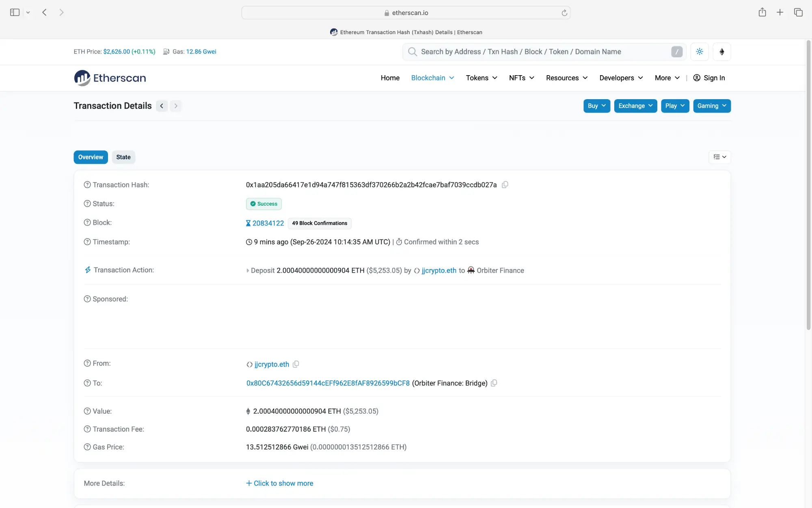
Task: Open the Transaction Fee help icon
Action: tap(87, 429)
